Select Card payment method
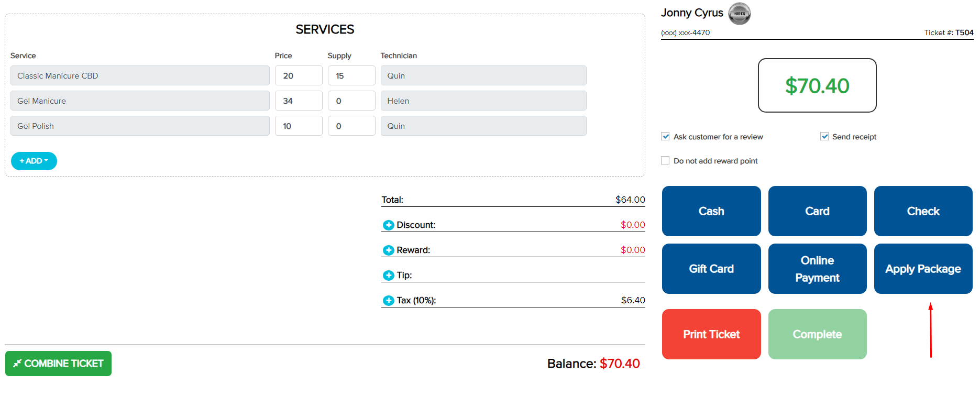The image size is (980, 396). tap(817, 211)
